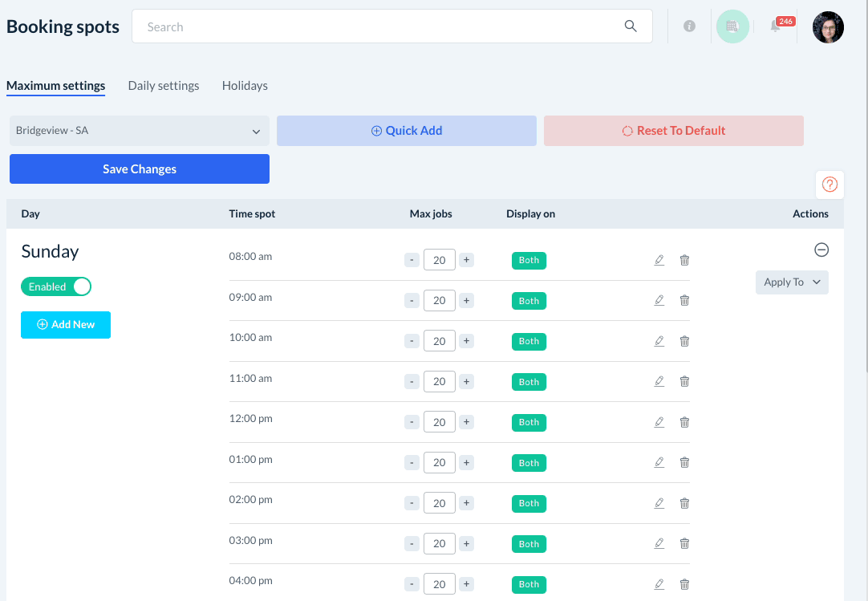This screenshot has width=868, height=601.
Task: Edit the 12:00 pm time spot
Action: [x=659, y=422]
